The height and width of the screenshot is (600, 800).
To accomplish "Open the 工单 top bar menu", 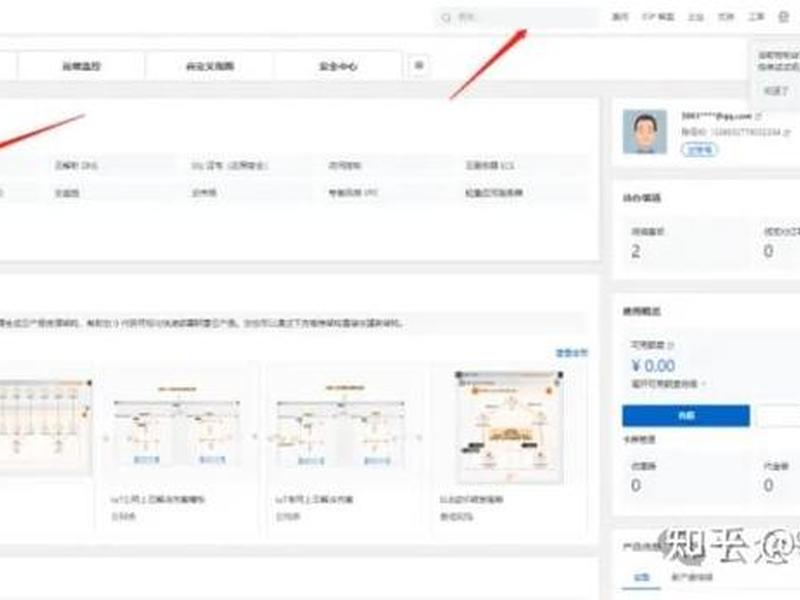I will [756, 17].
